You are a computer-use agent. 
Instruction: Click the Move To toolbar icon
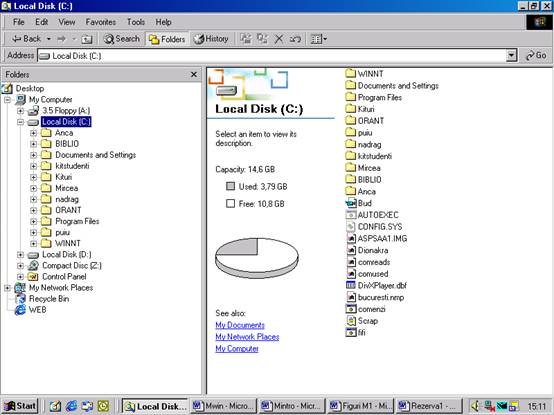click(246, 39)
